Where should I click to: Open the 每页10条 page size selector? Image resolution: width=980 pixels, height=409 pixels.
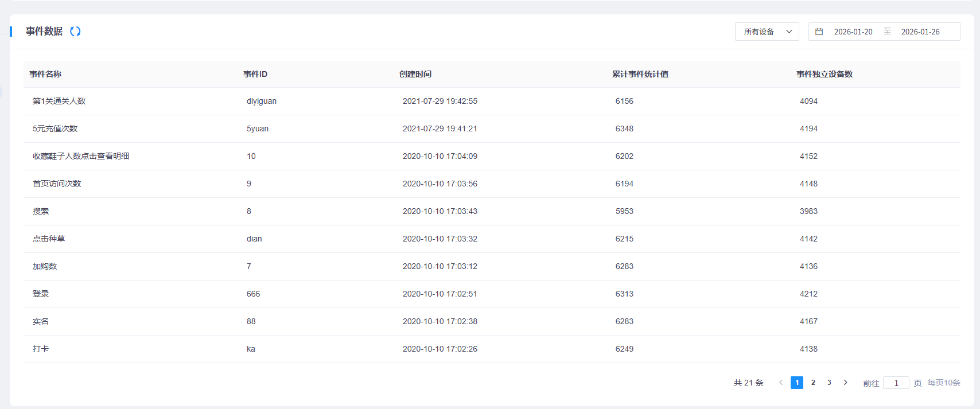[943, 383]
